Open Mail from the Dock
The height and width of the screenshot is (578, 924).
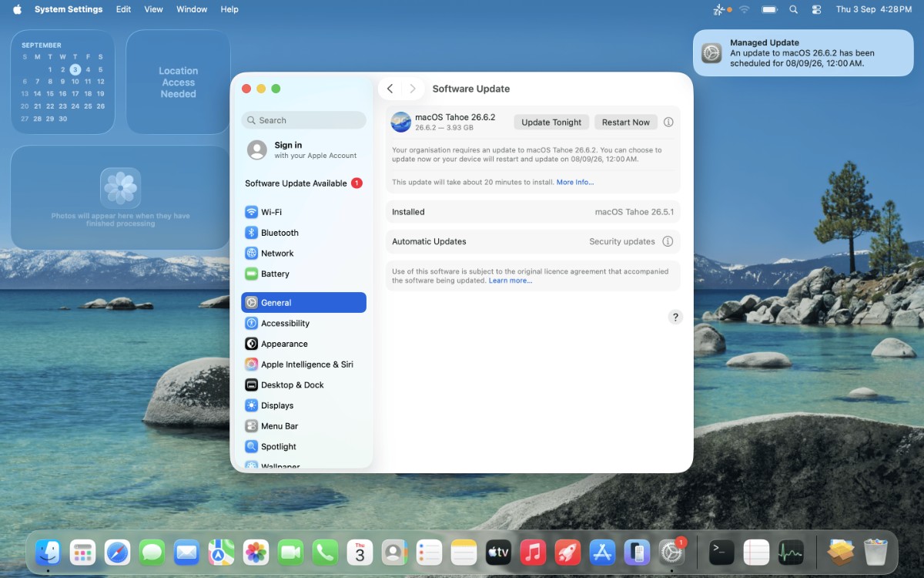click(x=186, y=553)
